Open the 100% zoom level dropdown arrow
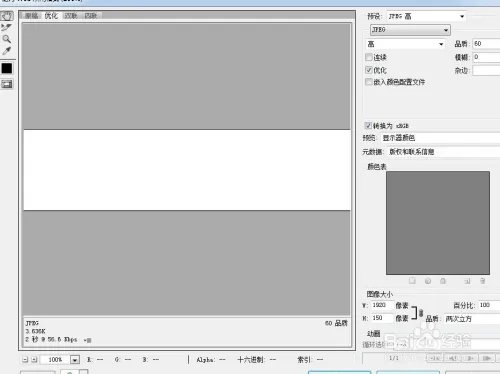The width and height of the screenshot is (500, 374). (x=75, y=360)
